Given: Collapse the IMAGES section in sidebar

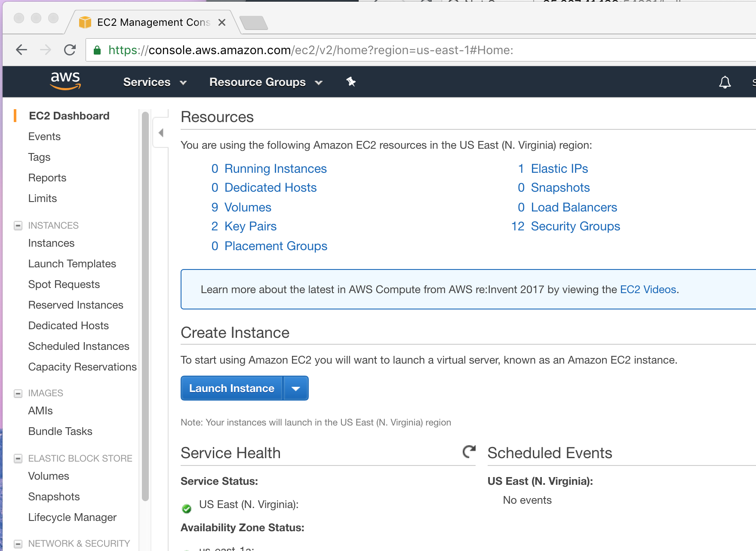Looking at the screenshot, I should (18, 393).
